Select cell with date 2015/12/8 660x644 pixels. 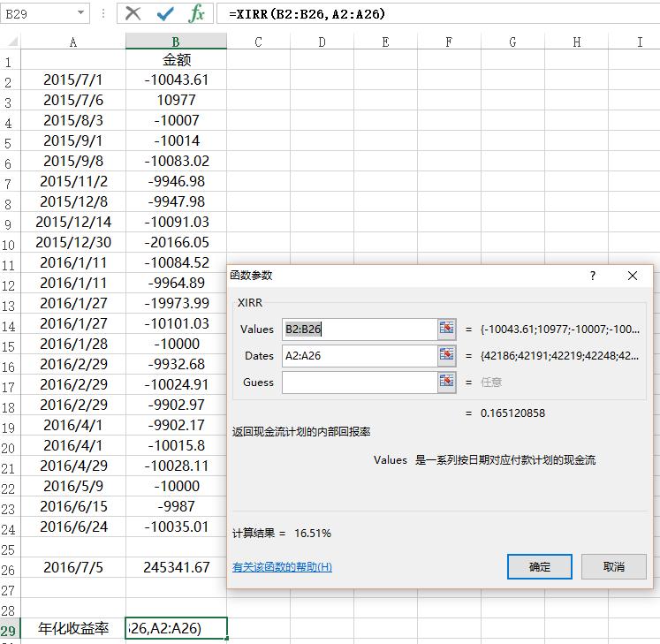(x=73, y=202)
